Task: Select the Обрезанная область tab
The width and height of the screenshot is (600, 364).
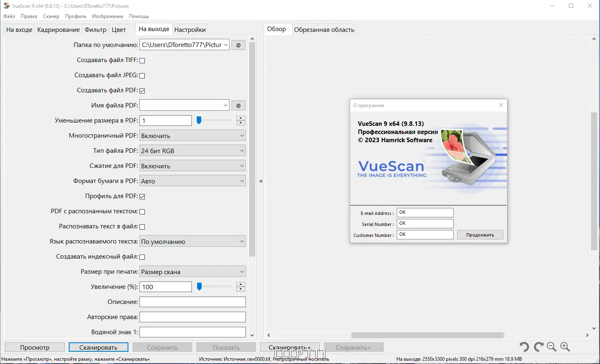Action: point(324,30)
